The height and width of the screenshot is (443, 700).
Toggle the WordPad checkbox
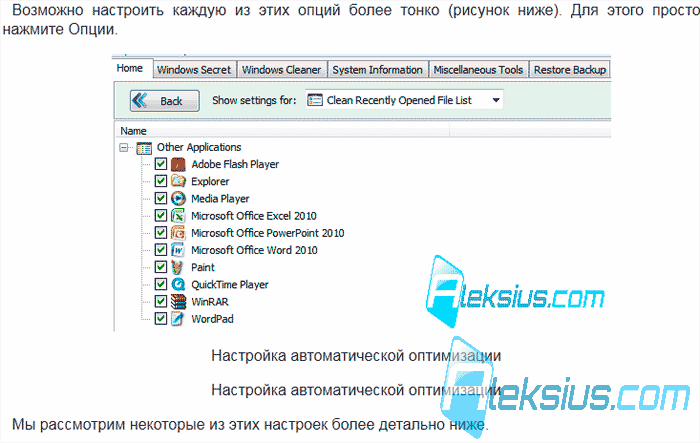tap(161, 319)
